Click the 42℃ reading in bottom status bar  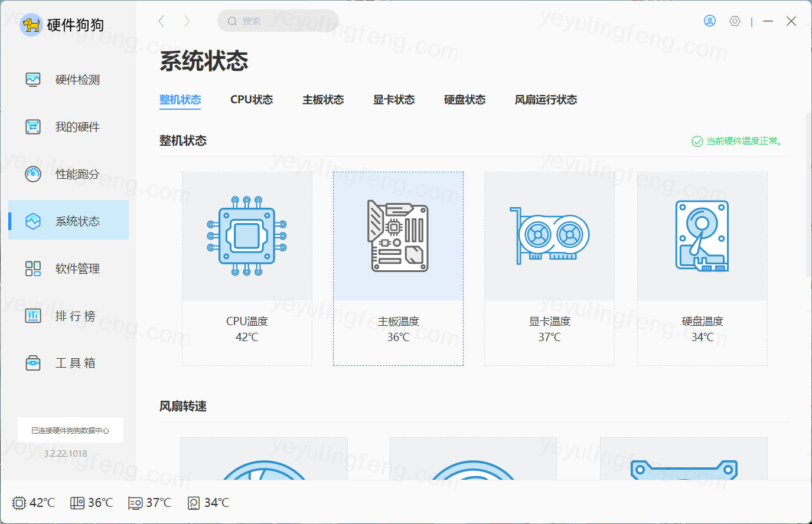(x=42, y=503)
